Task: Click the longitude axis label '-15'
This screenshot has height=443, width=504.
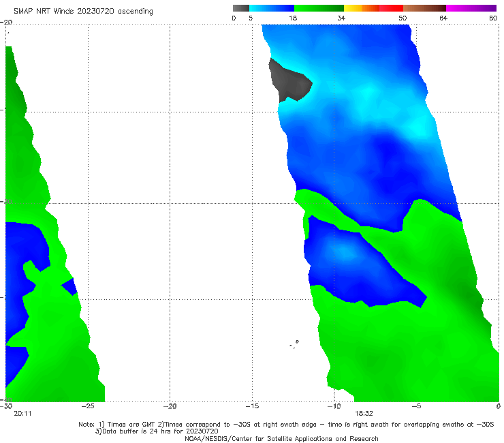Action: (252, 406)
